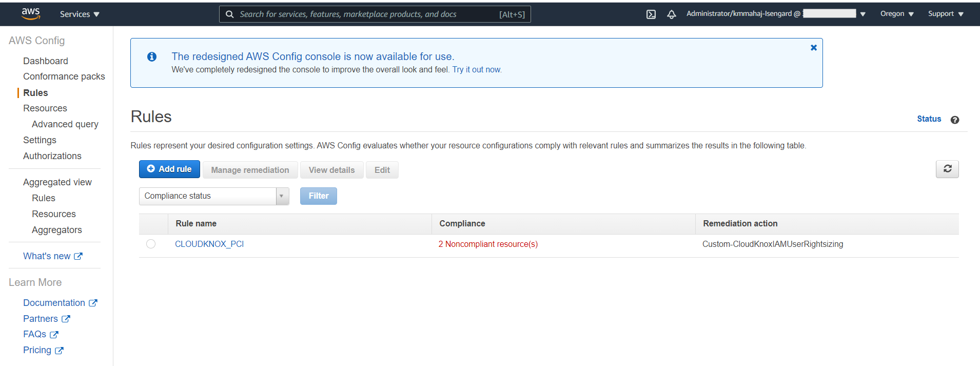Image resolution: width=980 pixels, height=366 pixels.
Task: Click the search magnifier icon
Action: 230,14
